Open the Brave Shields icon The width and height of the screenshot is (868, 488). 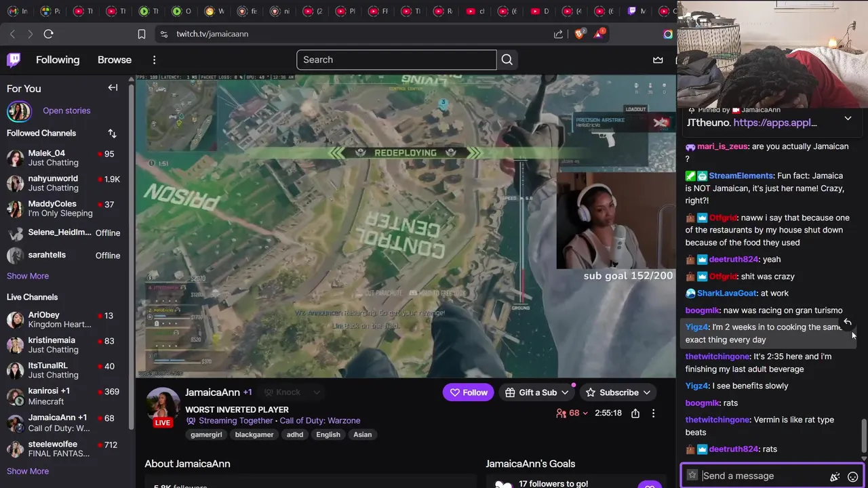pos(579,34)
